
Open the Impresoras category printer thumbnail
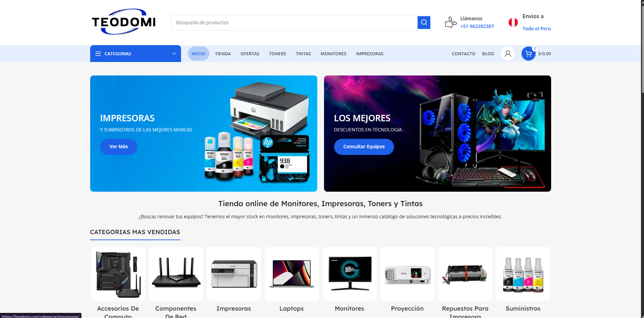(x=234, y=274)
